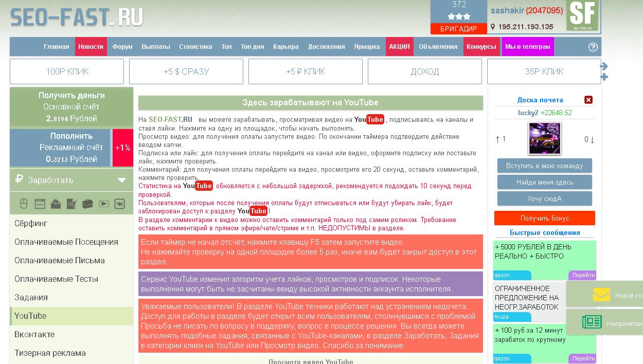The width and height of the screenshot is (643, 364).
Task: Open the green newspaper unread news icon
Action: pyautogui.click(x=592, y=322)
